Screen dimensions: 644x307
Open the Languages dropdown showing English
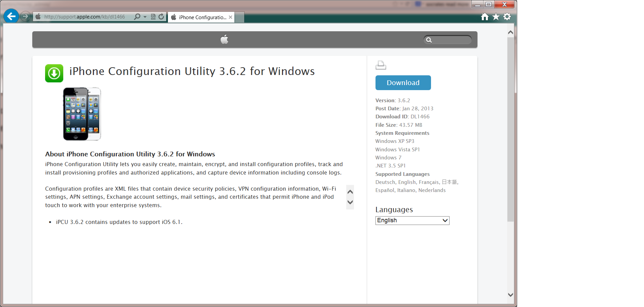(413, 221)
